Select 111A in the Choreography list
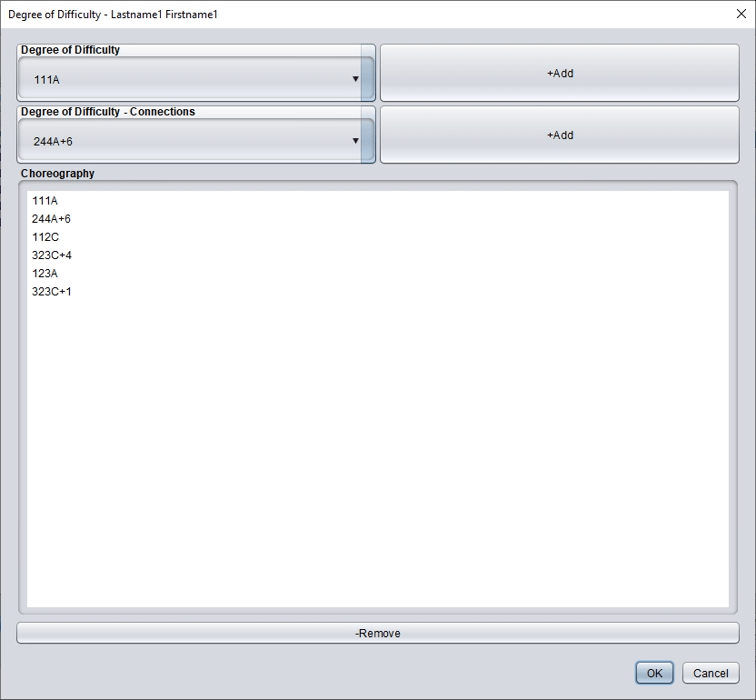Image resolution: width=756 pixels, height=700 pixels. (45, 201)
